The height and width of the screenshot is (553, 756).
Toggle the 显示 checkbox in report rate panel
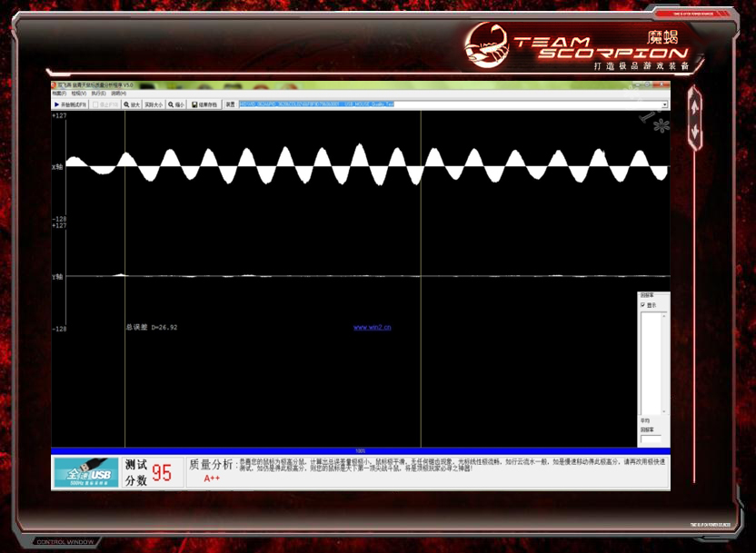pos(642,305)
